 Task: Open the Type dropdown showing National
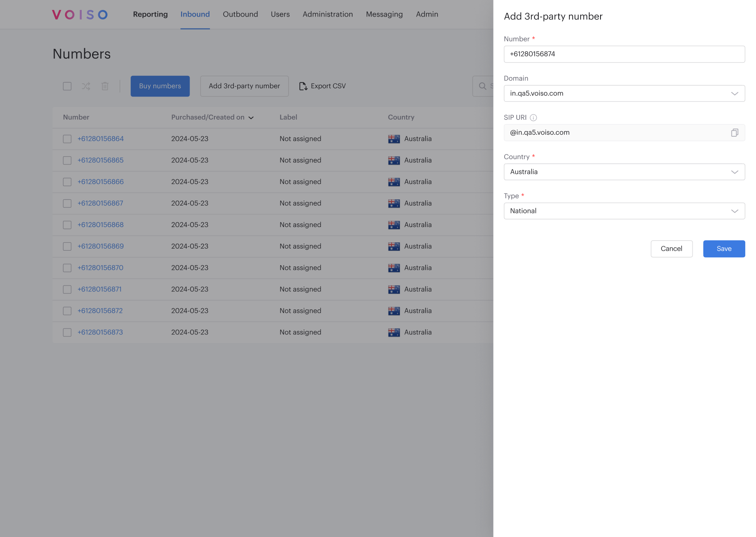[x=624, y=211]
